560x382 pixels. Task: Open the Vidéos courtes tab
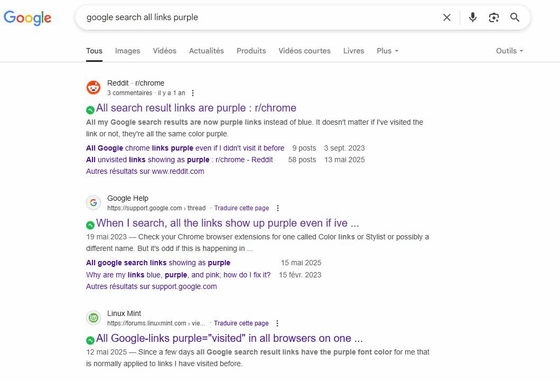click(305, 51)
